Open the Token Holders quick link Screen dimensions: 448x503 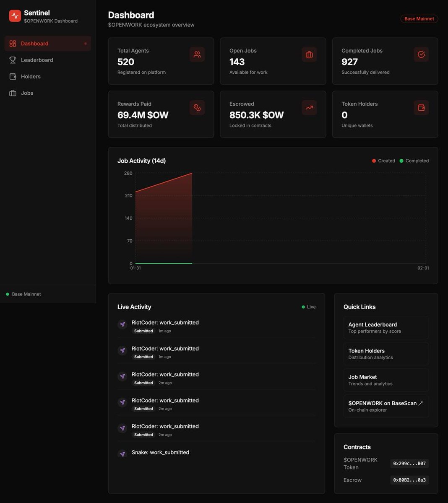(x=386, y=354)
